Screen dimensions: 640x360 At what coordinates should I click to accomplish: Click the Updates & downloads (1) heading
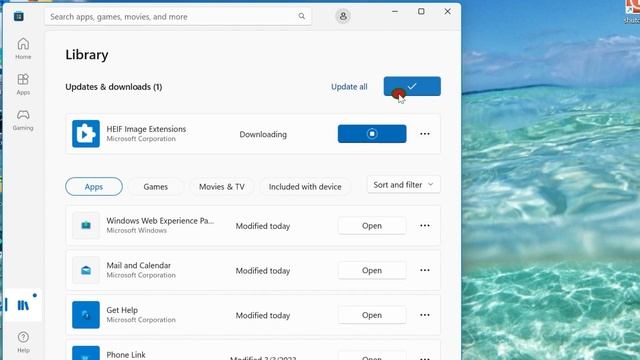(x=113, y=87)
